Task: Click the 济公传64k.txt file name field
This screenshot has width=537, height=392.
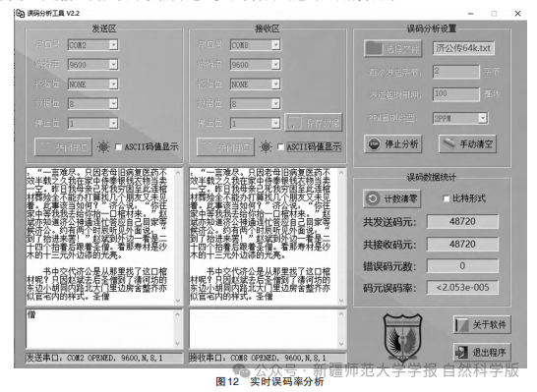Action: [463, 48]
